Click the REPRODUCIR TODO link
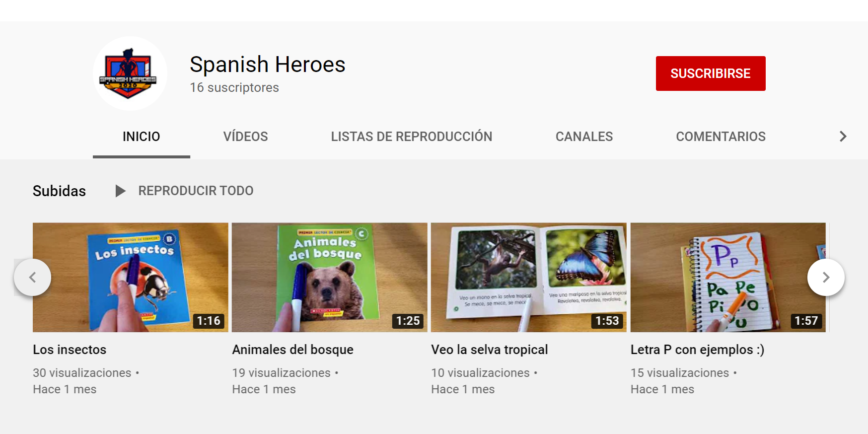This screenshot has height=434, width=868. 196,191
